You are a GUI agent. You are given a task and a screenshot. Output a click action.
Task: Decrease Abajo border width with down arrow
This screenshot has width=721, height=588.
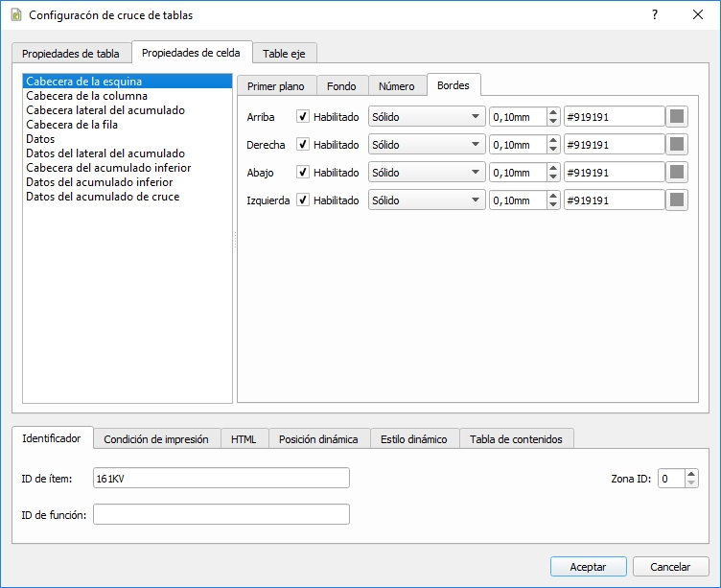553,177
